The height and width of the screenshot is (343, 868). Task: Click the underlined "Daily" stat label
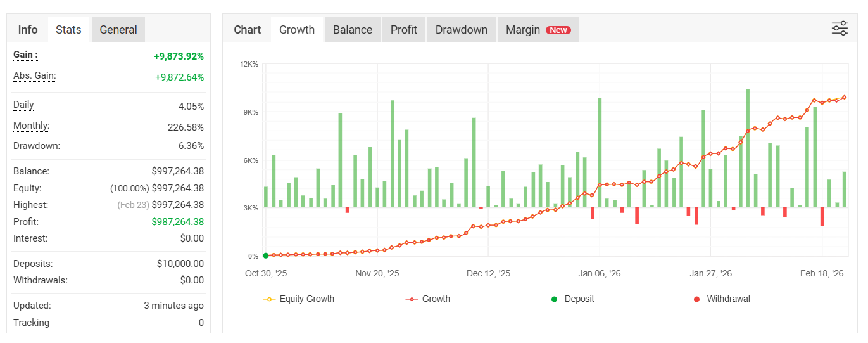[x=24, y=105]
